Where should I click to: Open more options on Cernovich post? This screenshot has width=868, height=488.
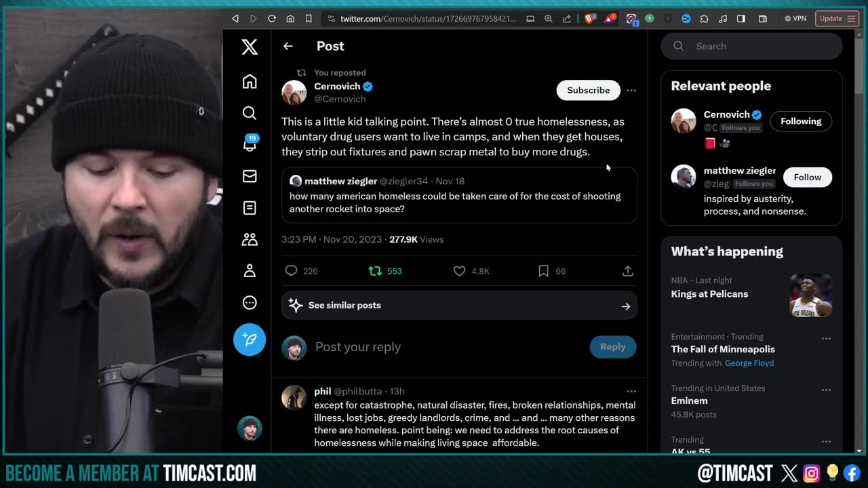[631, 90]
